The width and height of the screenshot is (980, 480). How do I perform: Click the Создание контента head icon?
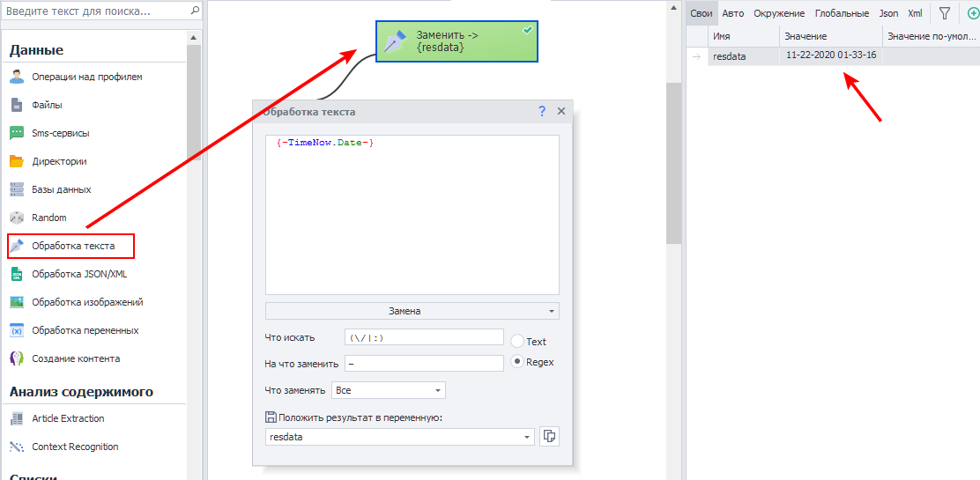click(17, 358)
